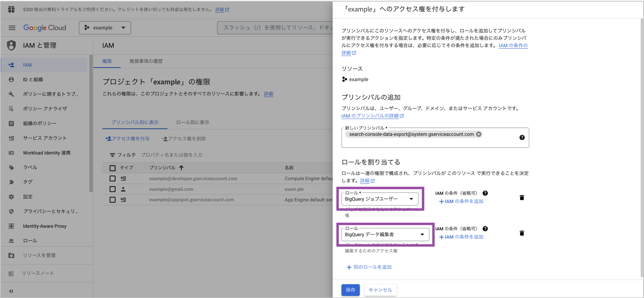
Task: Toggle the select-all checkbox in table header
Action: (113, 168)
